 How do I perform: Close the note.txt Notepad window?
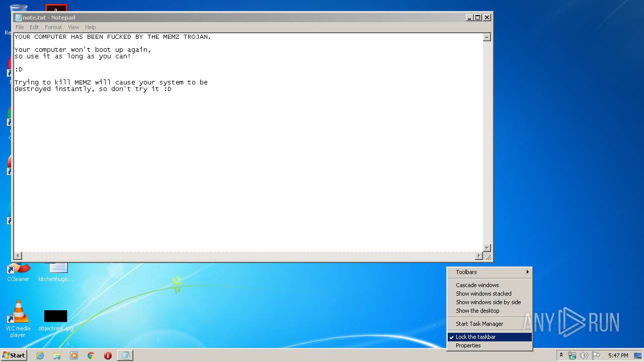click(487, 18)
